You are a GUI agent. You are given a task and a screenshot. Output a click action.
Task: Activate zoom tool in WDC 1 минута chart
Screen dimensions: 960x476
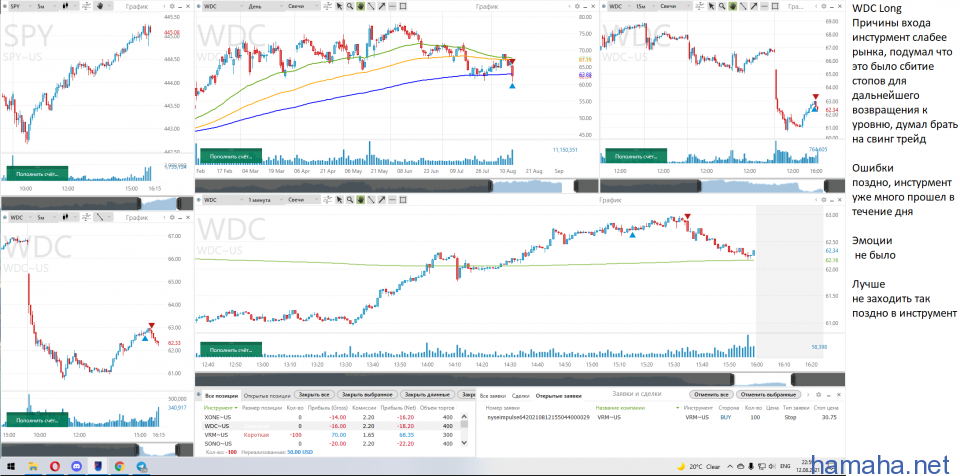[x=350, y=200]
